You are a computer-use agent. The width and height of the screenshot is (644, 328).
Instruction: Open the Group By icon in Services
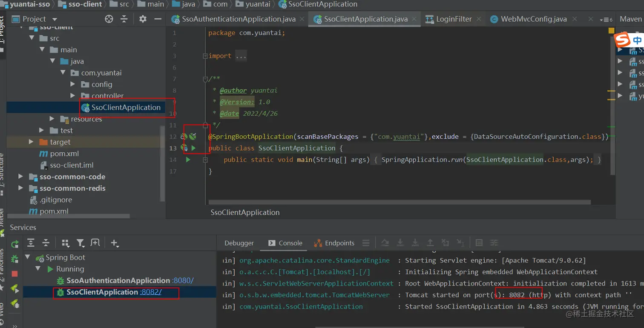click(x=65, y=243)
